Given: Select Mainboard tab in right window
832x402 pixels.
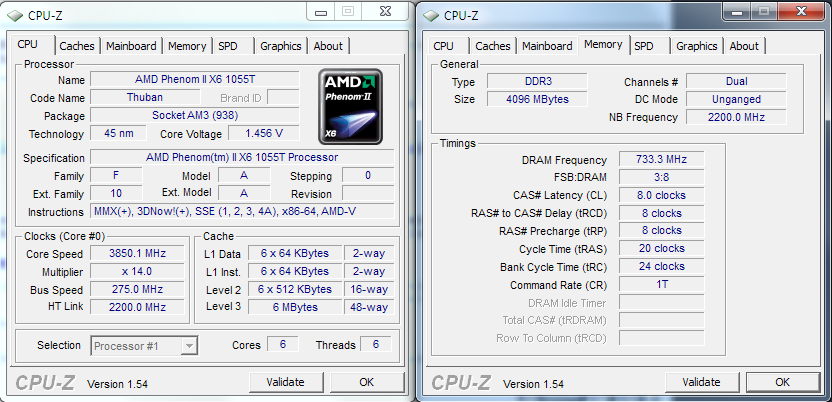Looking at the screenshot, I should tap(547, 46).
